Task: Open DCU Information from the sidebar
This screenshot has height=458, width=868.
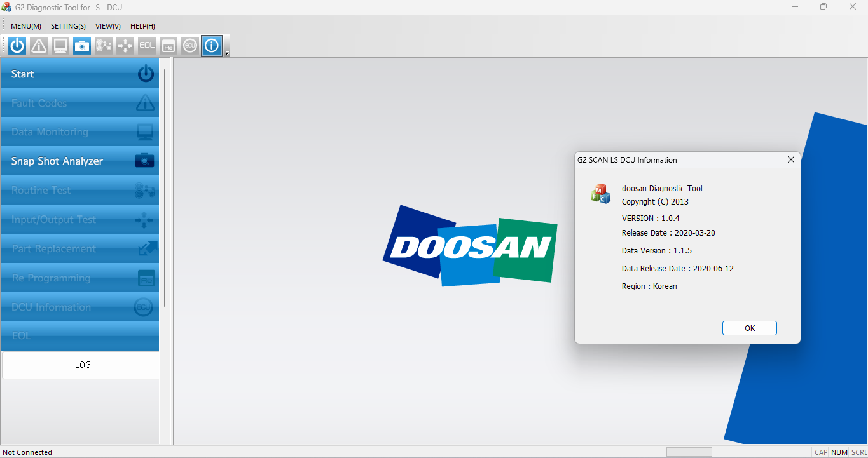Action: coord(80,307)
